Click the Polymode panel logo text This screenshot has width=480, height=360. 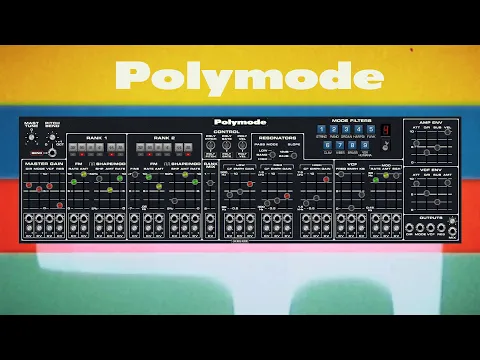click(x=240, y=122)
